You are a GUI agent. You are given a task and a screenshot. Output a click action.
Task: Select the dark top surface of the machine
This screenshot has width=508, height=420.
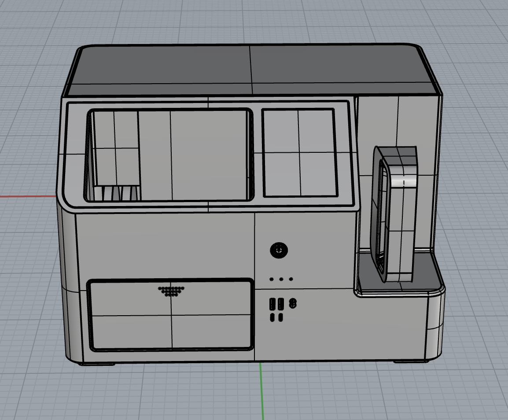(253, 70)
